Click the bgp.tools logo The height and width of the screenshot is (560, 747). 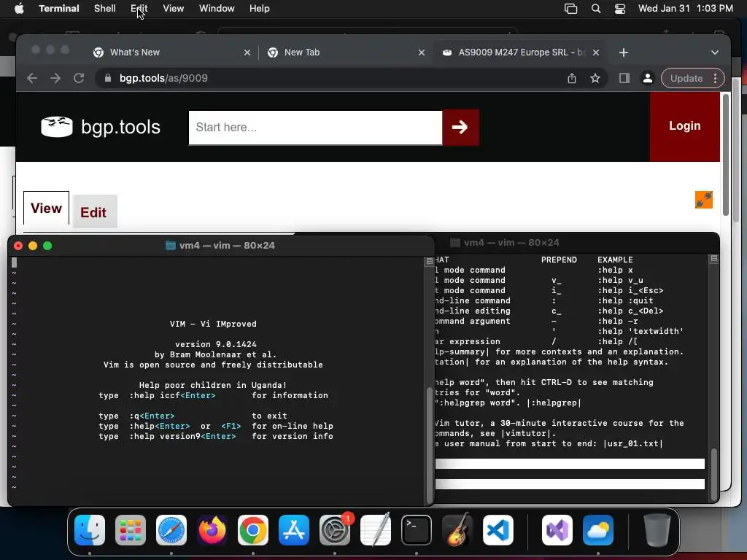coord(101,127)
